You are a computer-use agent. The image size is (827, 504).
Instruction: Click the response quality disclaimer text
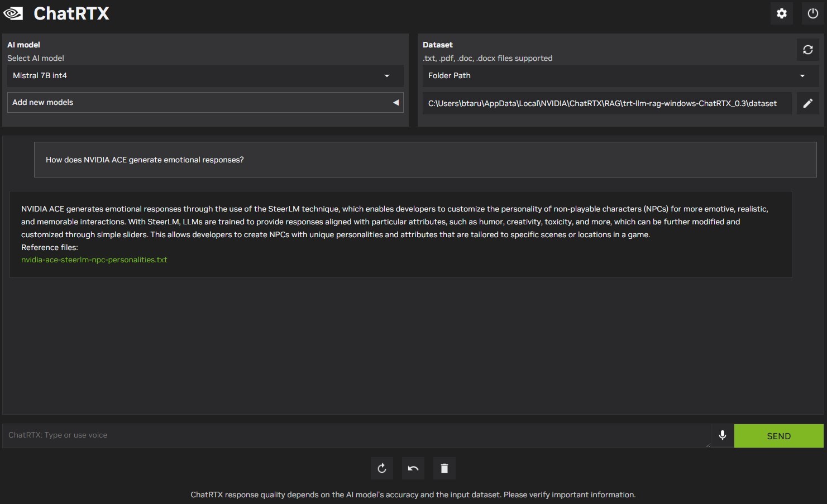pyautogui.click(x=413, y=495)
